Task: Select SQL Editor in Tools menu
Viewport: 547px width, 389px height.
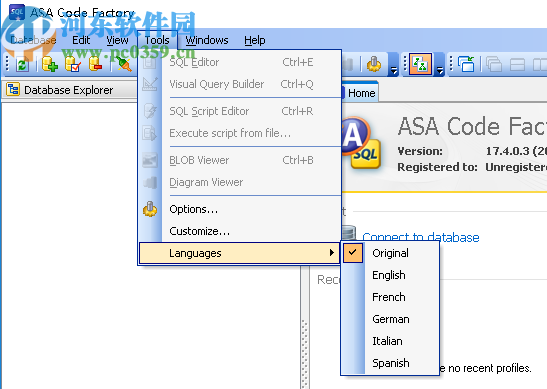Action: (240, 62)
